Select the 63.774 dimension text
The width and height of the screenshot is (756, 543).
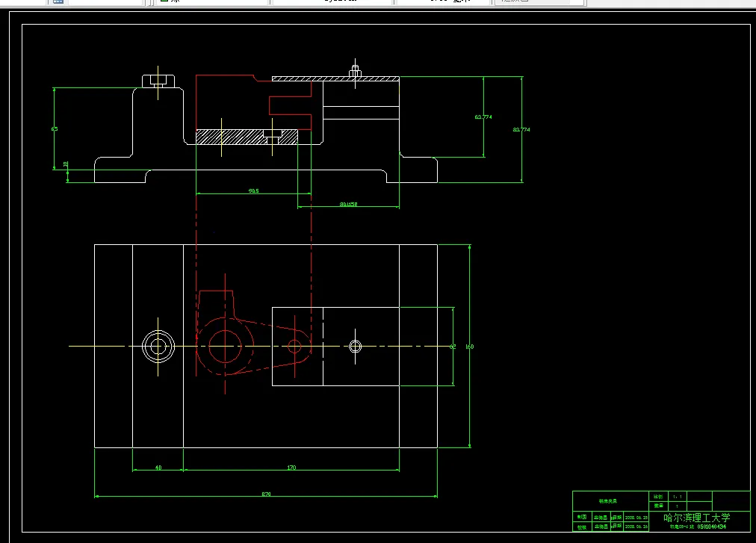click(483, 117)
